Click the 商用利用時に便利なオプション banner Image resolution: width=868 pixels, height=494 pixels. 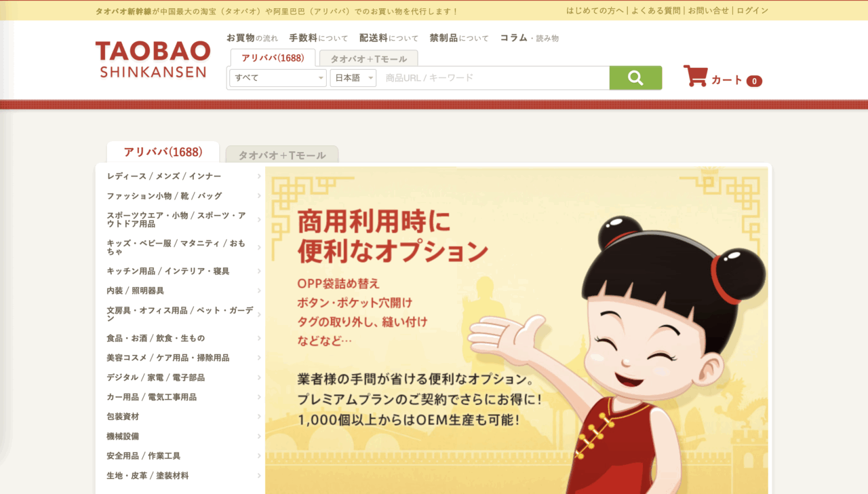pos(517,330)
